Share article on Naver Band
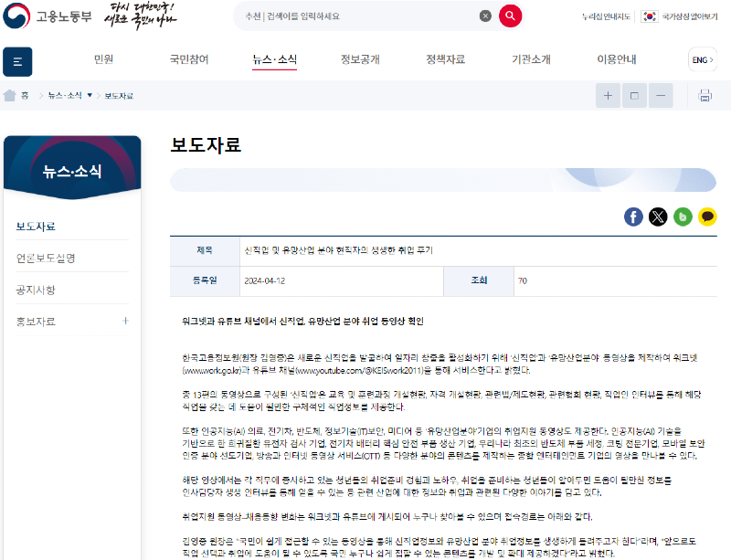 pyautogui.click(x=683, y=217)
